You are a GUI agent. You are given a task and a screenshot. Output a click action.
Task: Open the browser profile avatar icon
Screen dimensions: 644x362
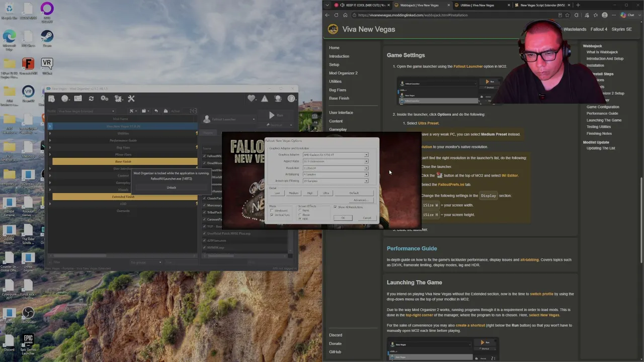point(605,15)
